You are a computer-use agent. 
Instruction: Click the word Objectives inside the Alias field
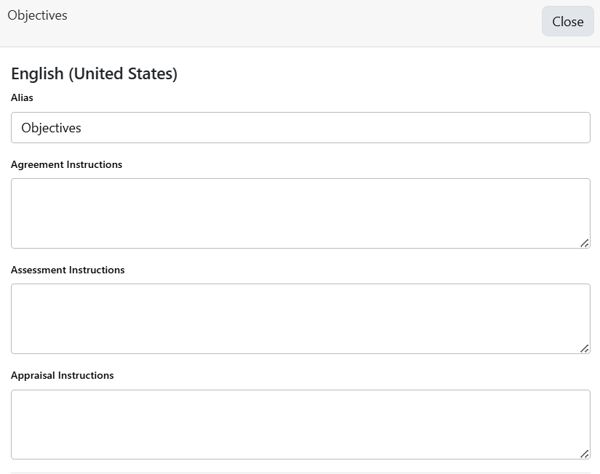coord(51,128)
